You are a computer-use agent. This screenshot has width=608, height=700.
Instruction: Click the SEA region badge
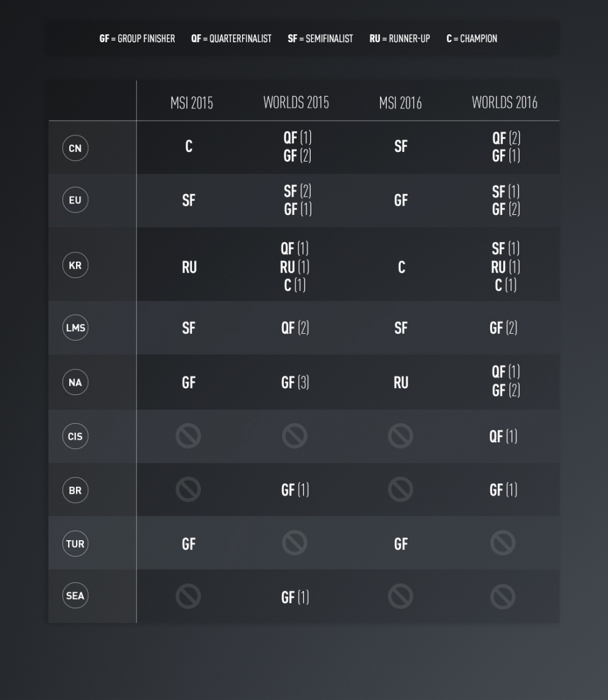pyautogui.click(x=75, y=596)
